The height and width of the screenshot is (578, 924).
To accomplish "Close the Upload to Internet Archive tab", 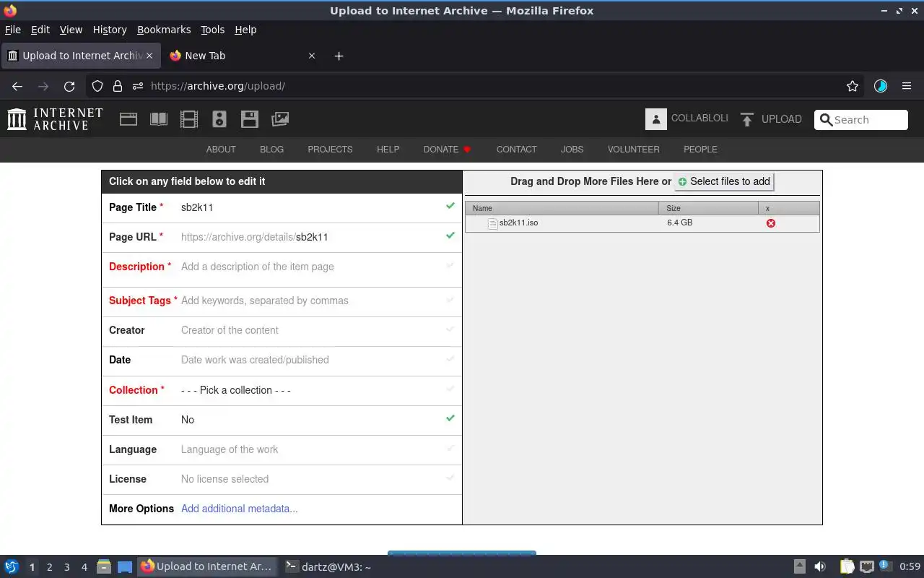I will pyautogui.click(x=149, y=56).
